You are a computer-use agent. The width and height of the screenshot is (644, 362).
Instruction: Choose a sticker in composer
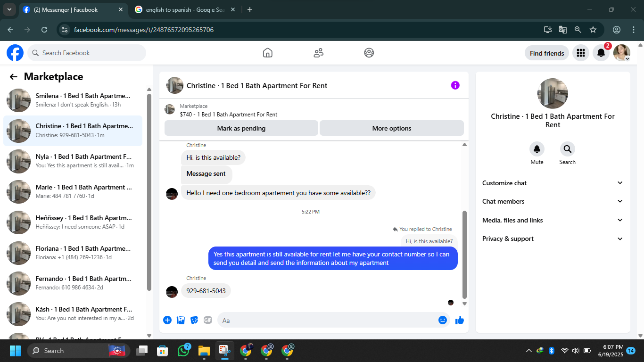194,320
